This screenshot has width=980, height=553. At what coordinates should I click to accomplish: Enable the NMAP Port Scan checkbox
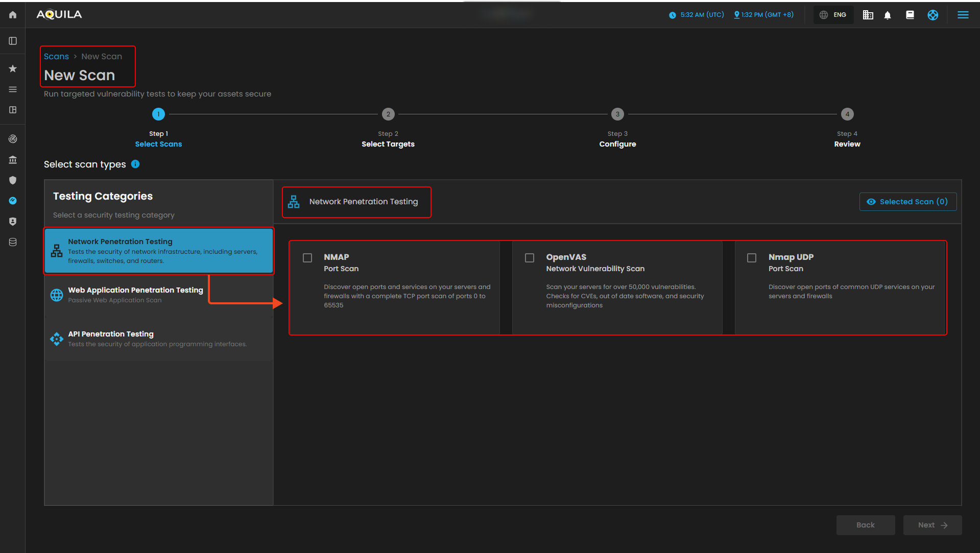tap(307, 258)
